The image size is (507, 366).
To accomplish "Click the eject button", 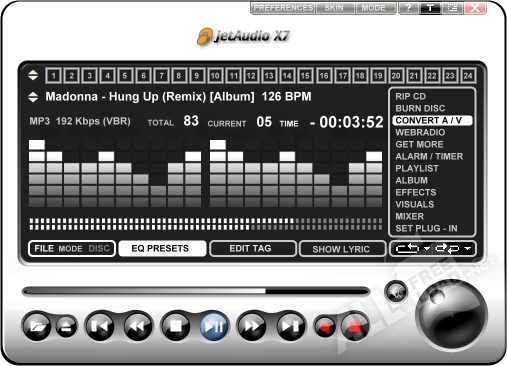I will point(66,326).
